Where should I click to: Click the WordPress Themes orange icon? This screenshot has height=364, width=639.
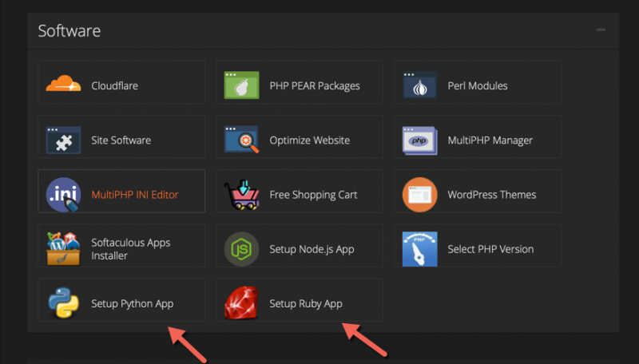pyautogui.click(x=420, y=195)
